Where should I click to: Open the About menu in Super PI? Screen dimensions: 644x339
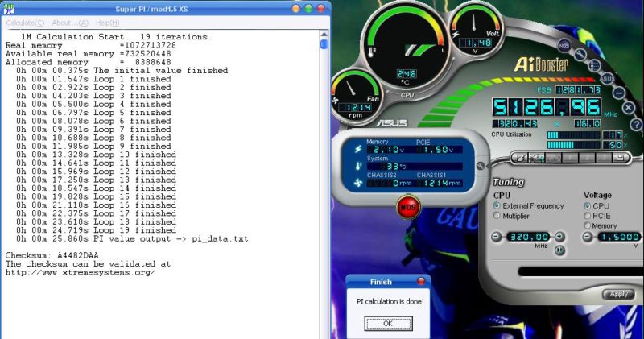70,23
